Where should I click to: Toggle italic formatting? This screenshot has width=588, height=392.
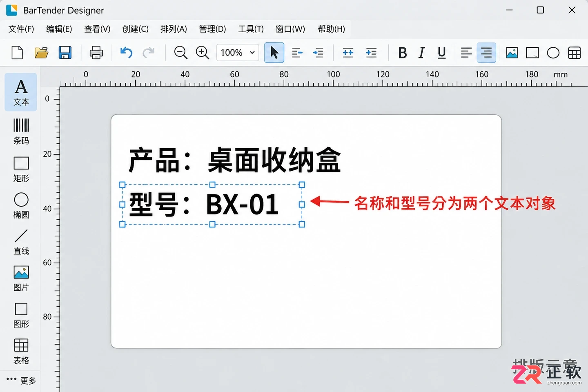pos(422,53)
